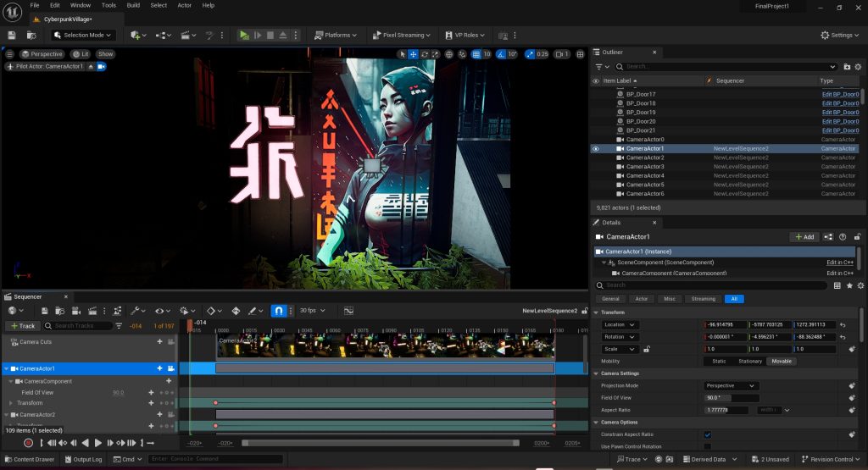Open the Actor menu

coord(184,6)
